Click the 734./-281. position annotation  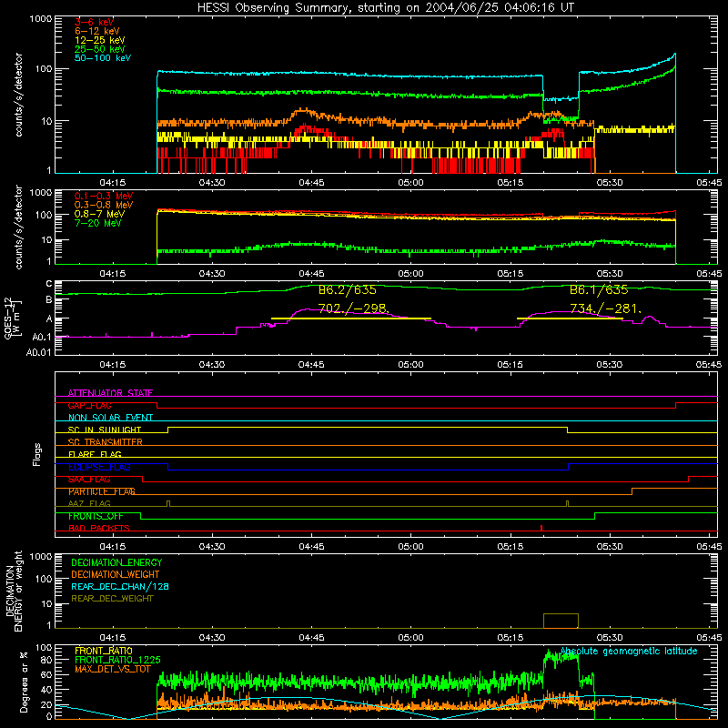pyautogui.click(x=605, y=308)
